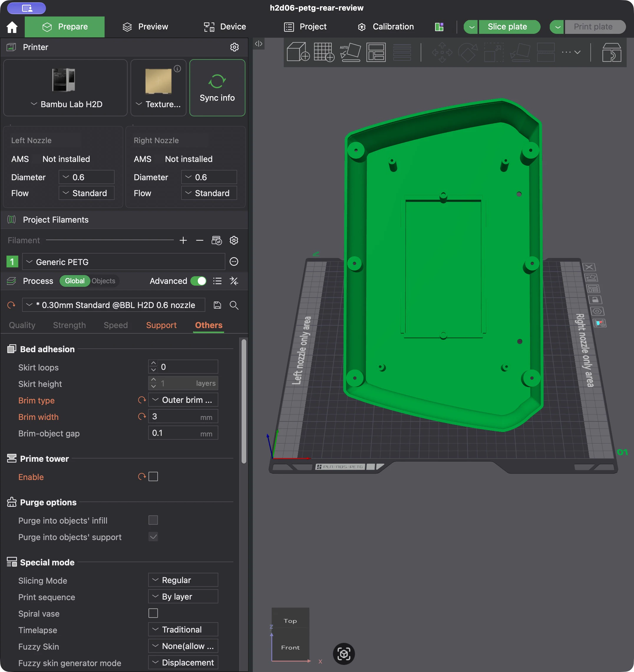Select Bambu Lab H2D printer button
Image resolution: width=634 pixels, height=672 pixels.
tap(66, 88)
